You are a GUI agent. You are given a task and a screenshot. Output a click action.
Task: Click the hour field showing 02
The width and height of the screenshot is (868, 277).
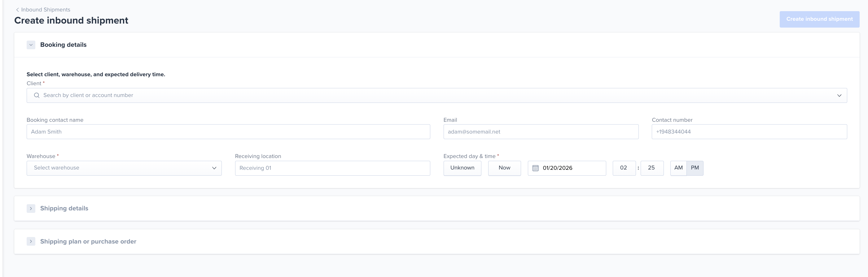click(624, 168)
